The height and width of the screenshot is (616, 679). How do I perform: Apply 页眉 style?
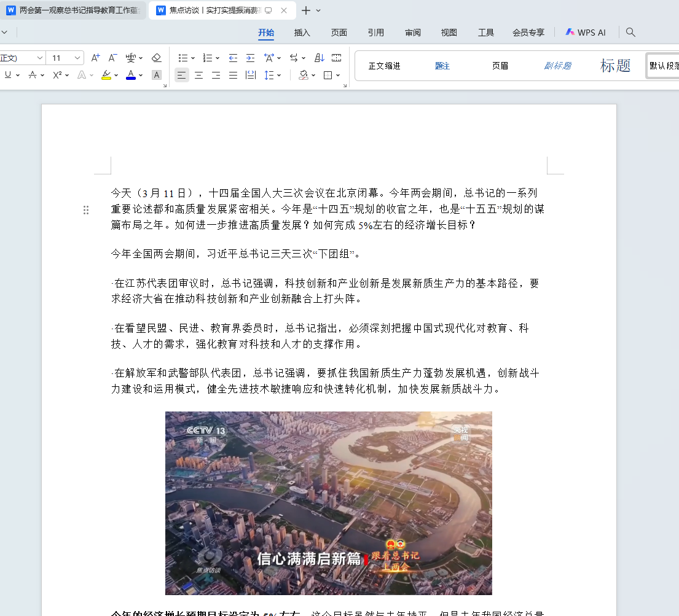tap(500, 66)
